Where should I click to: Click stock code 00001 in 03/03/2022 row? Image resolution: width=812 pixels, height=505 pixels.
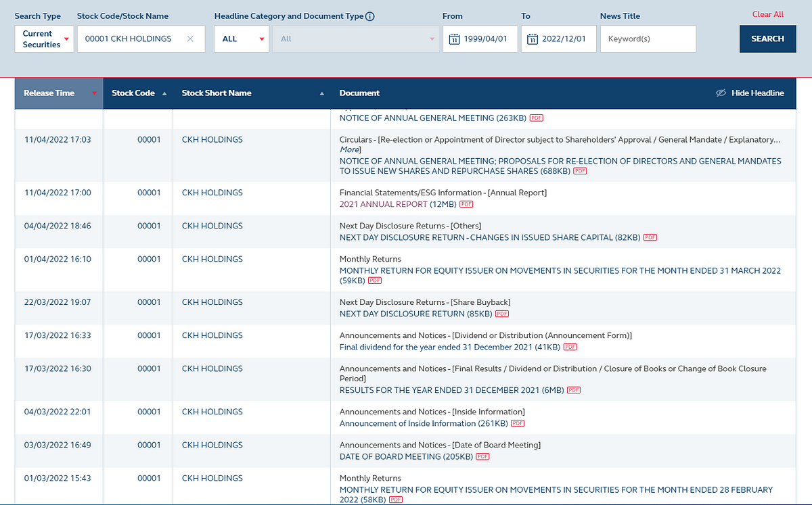coord(149,445)
